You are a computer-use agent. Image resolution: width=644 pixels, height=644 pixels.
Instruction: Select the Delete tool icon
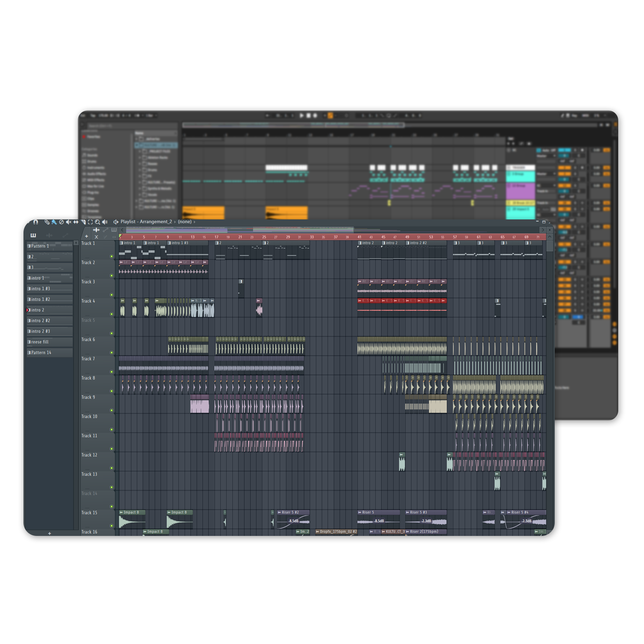[x=61, y=222]
